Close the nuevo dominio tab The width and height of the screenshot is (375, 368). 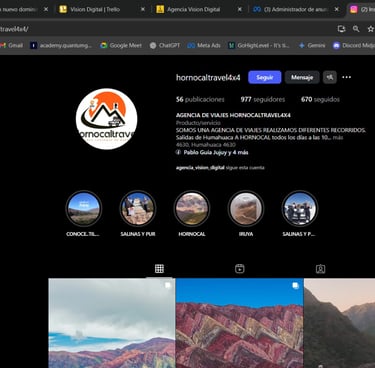click(46, 9)
